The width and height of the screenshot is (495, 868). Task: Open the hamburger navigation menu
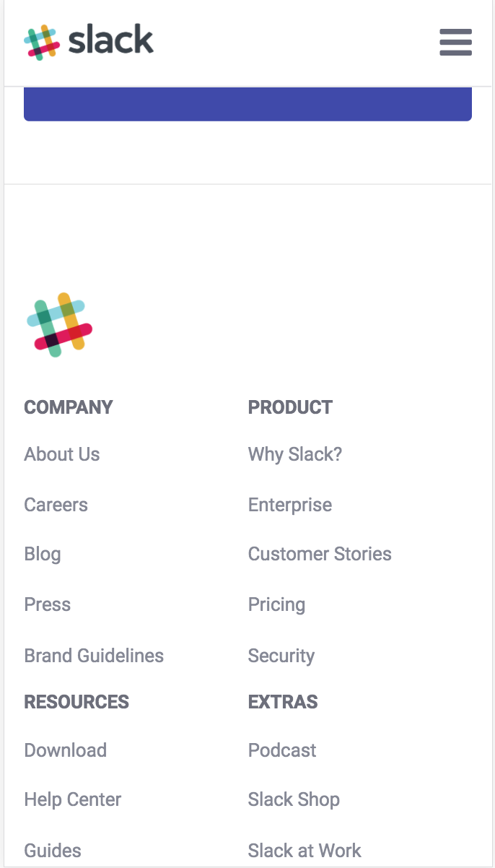point(455,43)
